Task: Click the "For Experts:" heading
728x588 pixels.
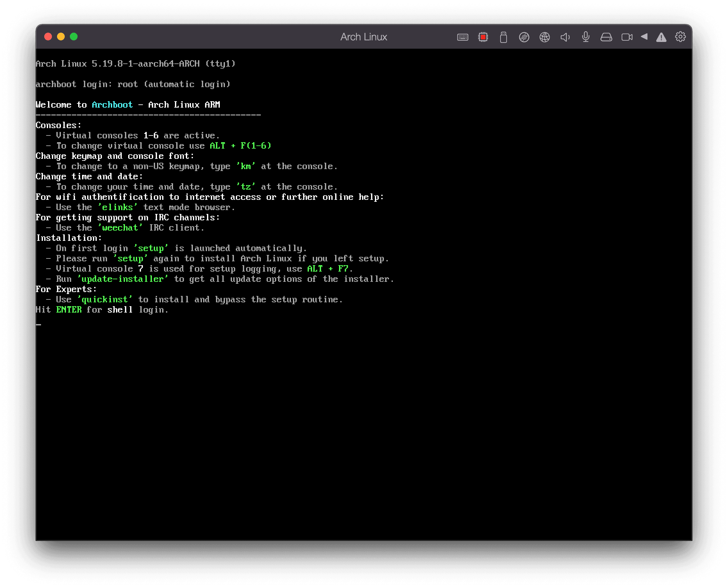Action: (x=66, y=289)
